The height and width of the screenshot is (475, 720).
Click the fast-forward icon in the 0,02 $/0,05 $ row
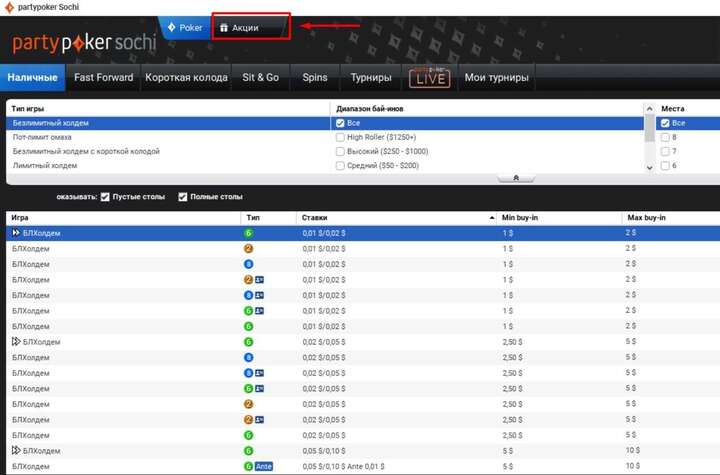(16, 341)
